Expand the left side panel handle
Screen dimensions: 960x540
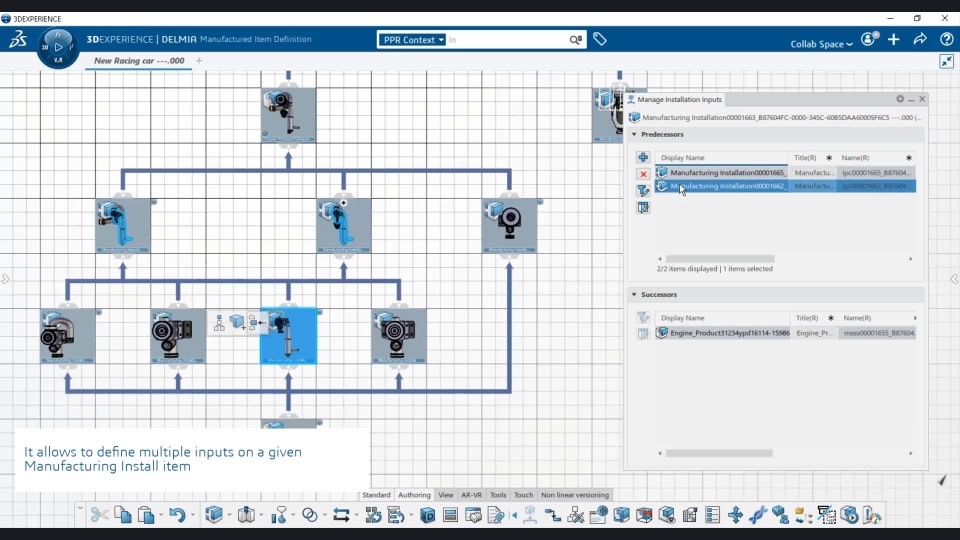pyautogui.click(x=6, y=279)
